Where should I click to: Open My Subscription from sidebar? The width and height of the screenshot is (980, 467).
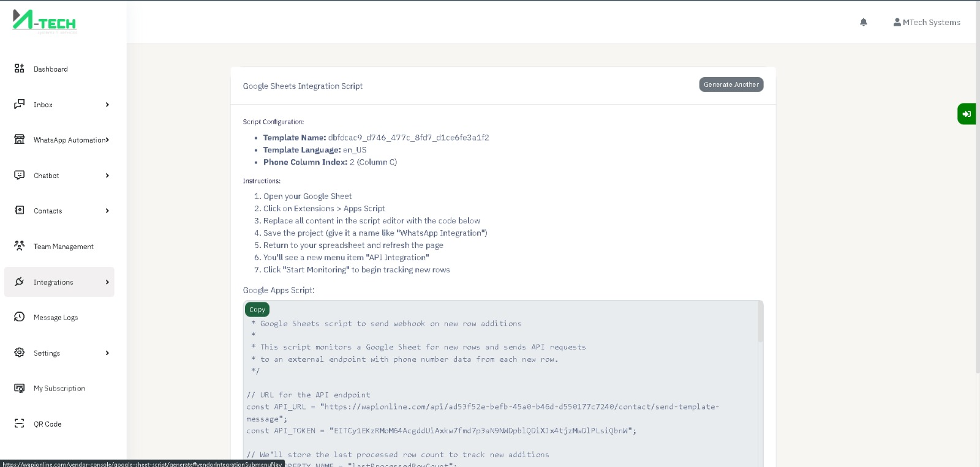pyautogui.click(x=59, y=389)
